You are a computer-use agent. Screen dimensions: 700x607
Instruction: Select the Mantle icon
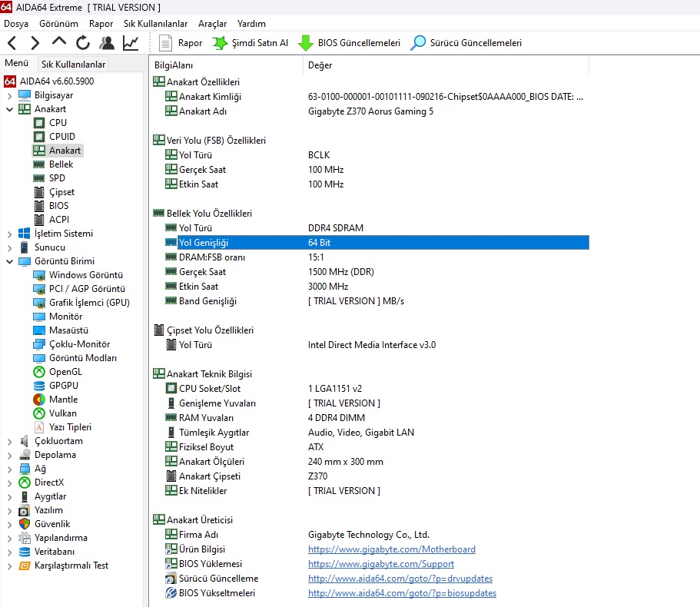point(39,400)
